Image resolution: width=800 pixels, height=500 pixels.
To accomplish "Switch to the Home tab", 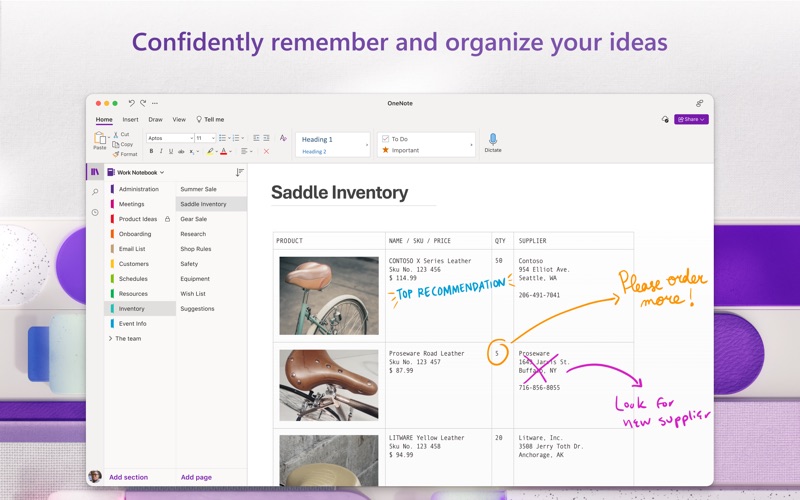I will point(104,119).
